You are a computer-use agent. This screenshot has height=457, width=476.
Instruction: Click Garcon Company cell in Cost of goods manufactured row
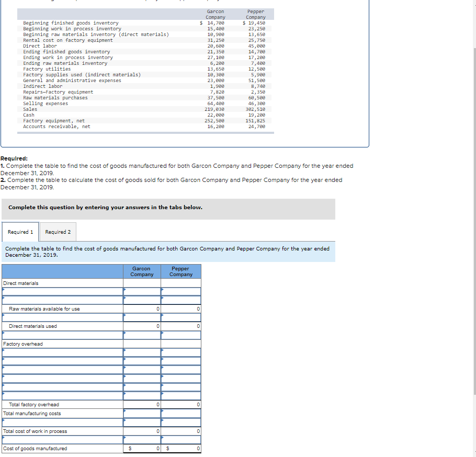(141, 448)
